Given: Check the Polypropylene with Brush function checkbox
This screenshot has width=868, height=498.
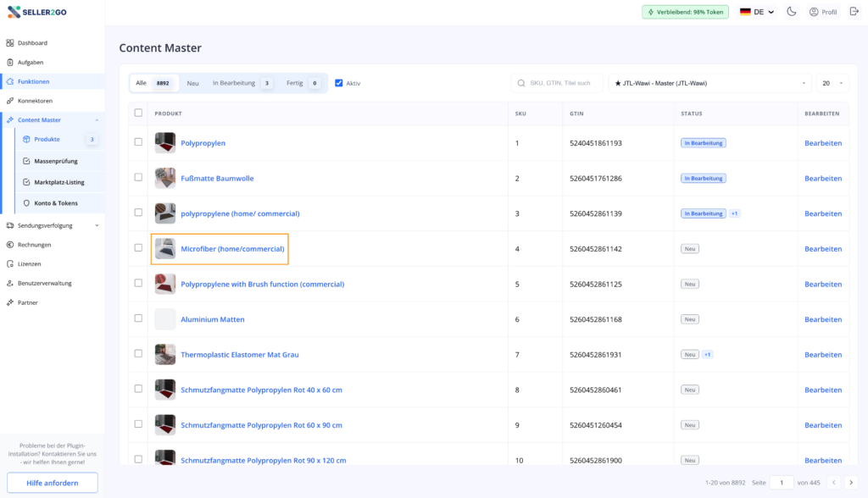Looking at the screenshot, I should pos(138,283).
